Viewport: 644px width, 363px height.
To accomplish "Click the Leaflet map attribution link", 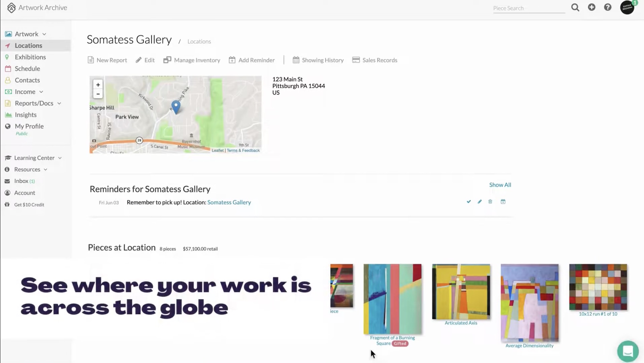I will [x=218, y=150].
